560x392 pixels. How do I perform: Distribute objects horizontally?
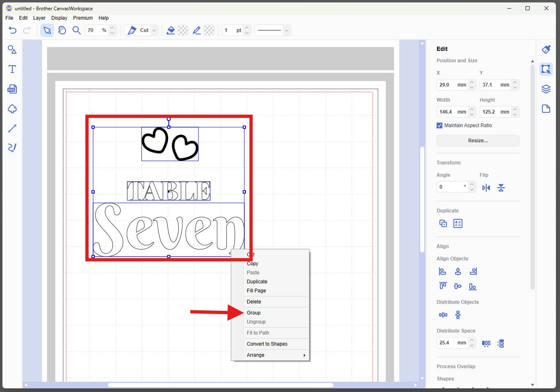(443, 315)
